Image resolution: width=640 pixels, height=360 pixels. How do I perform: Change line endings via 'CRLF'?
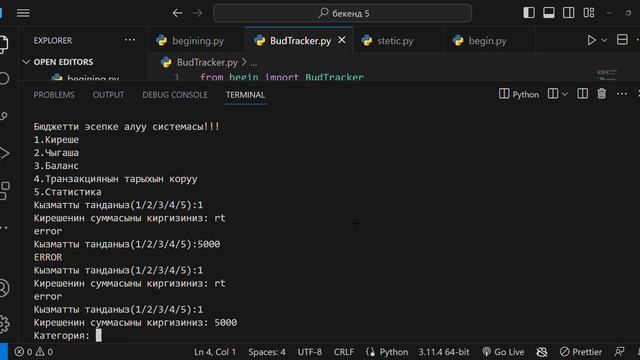[344, 352]
